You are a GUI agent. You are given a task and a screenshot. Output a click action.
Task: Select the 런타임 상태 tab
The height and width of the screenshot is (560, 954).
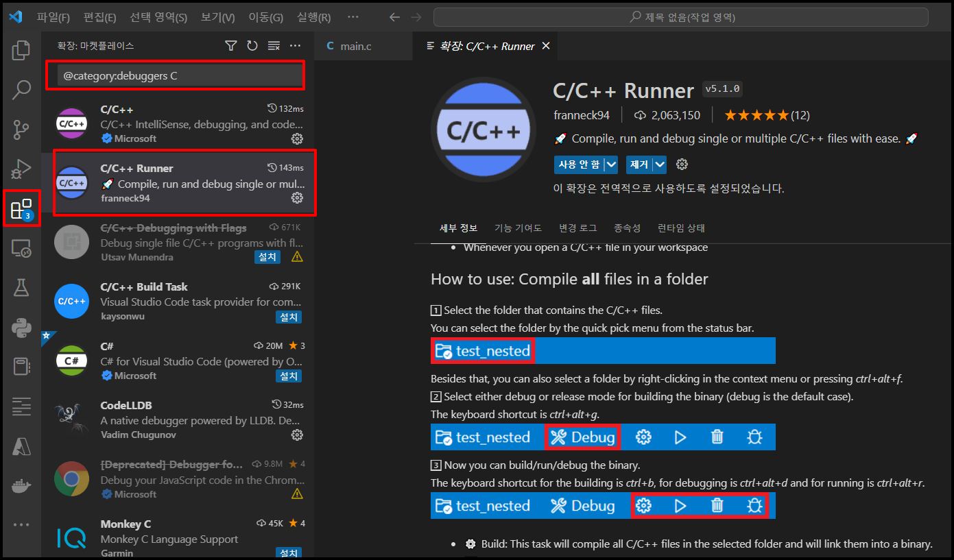[x=681, y=228]
